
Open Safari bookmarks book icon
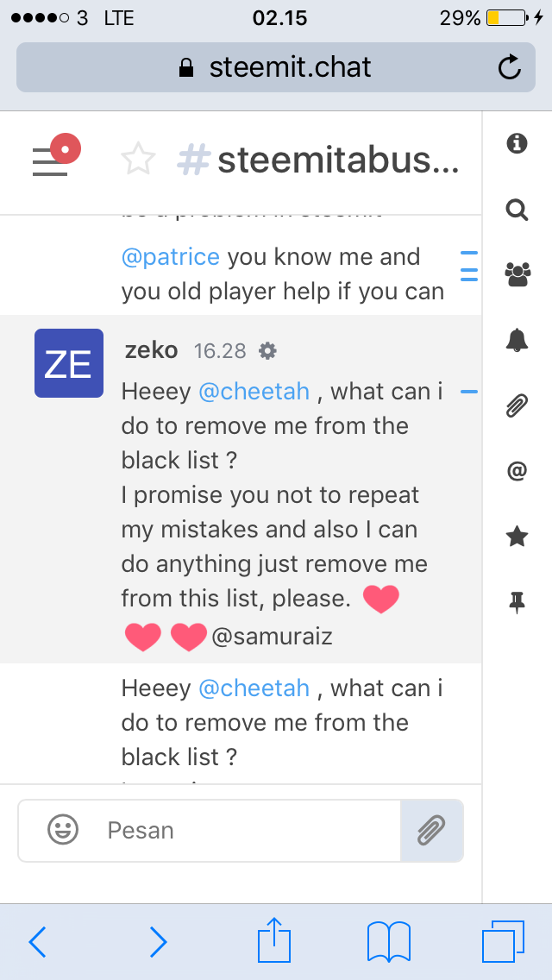click(x=389, y=941)
